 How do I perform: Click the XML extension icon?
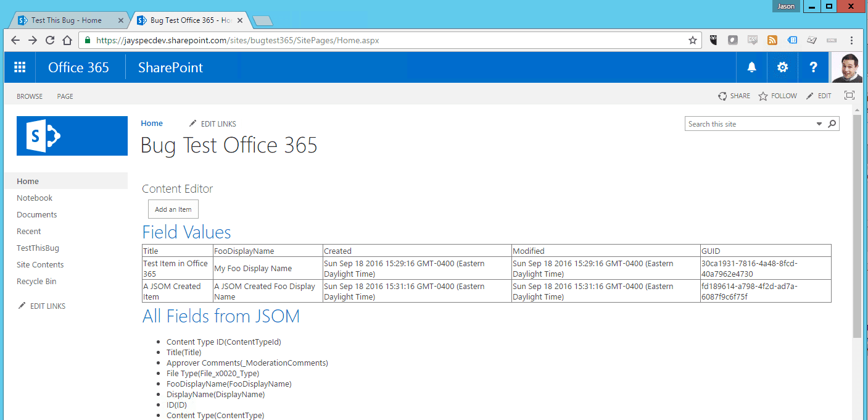pos(832,40)
